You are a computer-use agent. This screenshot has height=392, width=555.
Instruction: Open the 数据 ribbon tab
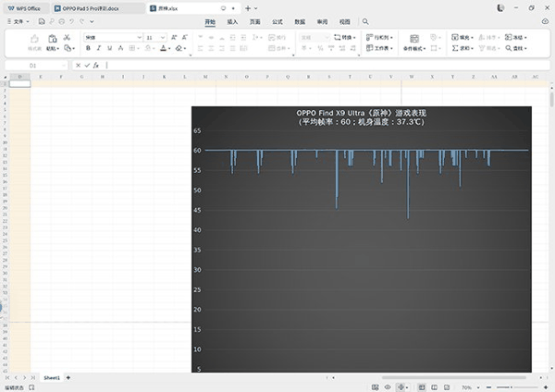[300, 20]
